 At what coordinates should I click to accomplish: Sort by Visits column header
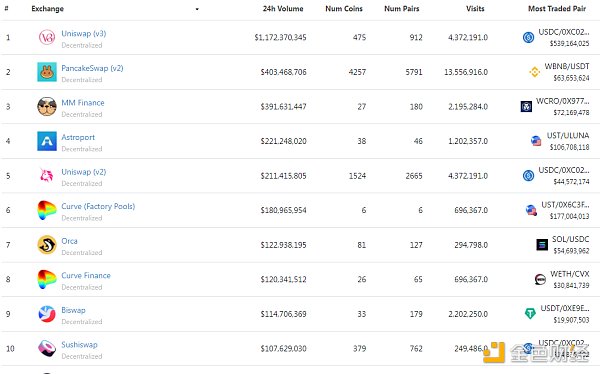(x=475, y=8)
